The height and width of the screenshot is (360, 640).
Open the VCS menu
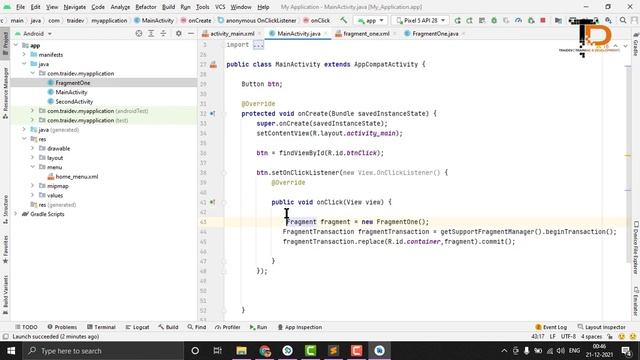pyautogui.click(x=220, y=7)
